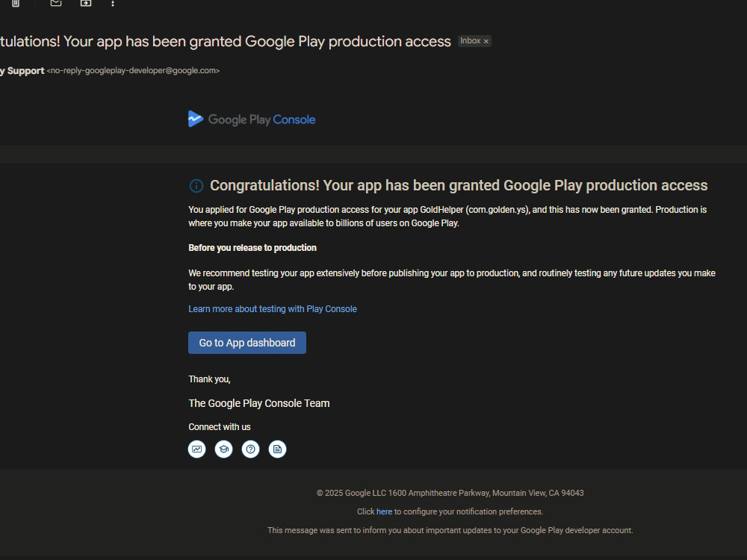Image resolution: width=747 pixels, height=560 pixels.
Task: Remove the Inbox label using its x
Action: (x=486, y=41)
